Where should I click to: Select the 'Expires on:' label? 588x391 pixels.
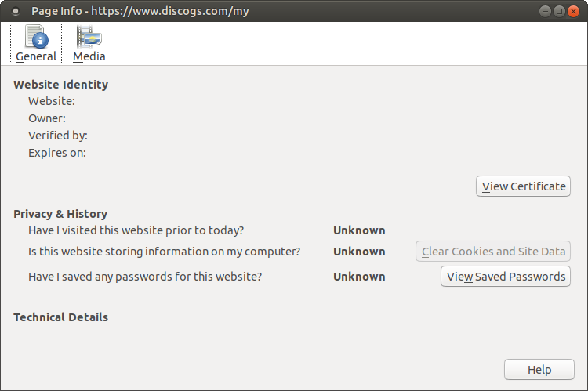pyautogui.click(x=57, y=153)
